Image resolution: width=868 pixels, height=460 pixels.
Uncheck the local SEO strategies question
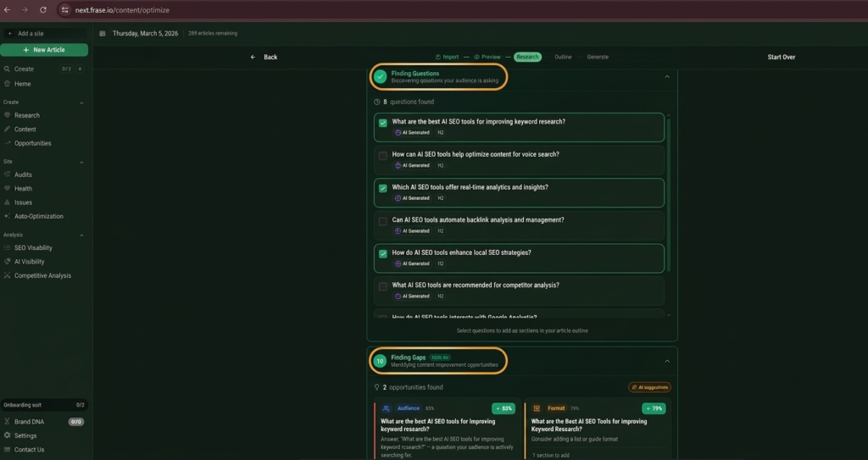tap(383, 254)
